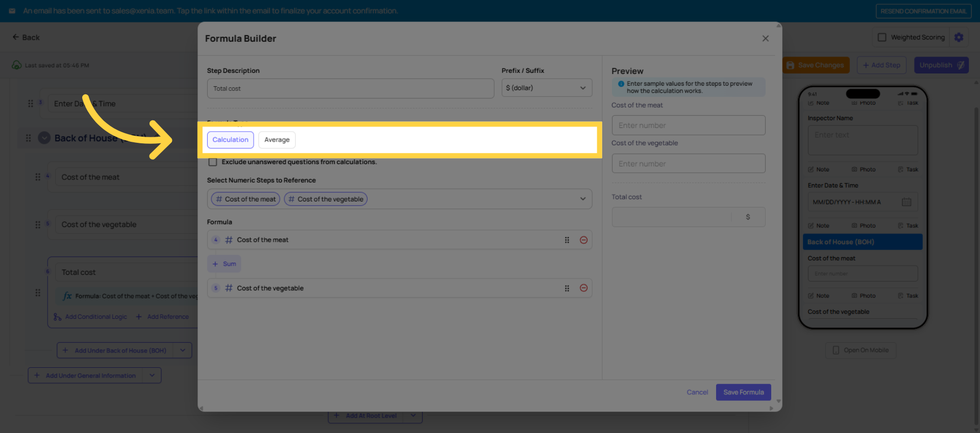Click the Unpublish button
The height and width of the screenshot is (433, 980).
pyautogui.click(x=941, y=65)
